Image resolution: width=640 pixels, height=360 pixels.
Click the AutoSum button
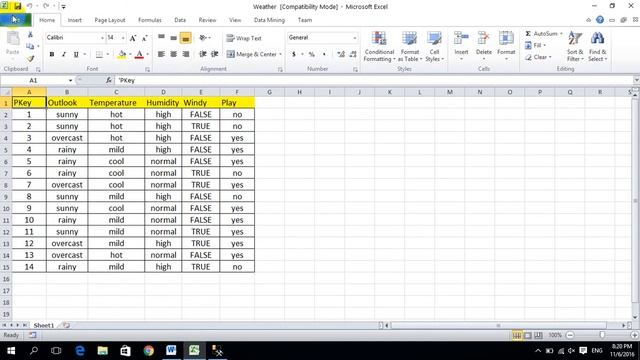pyautogui.click(x=541, y=33)
